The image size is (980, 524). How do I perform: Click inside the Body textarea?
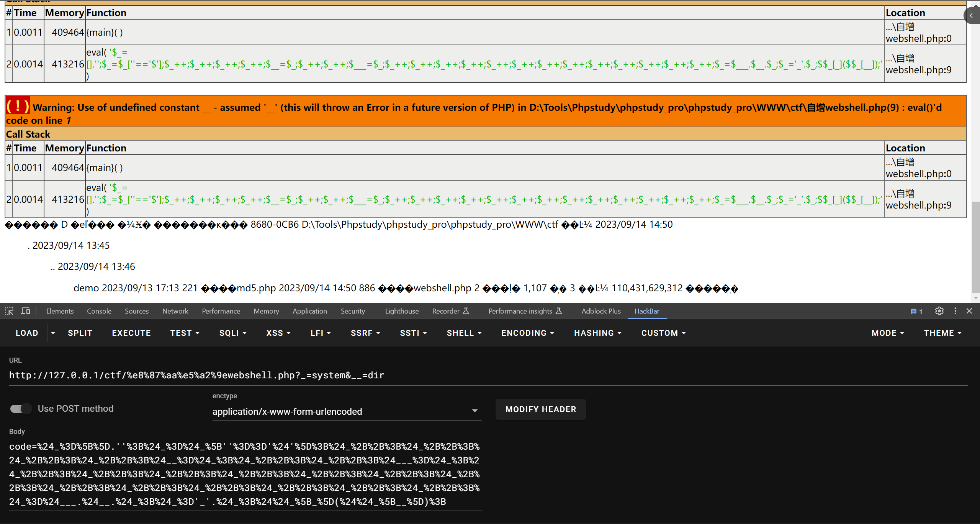click(x=245, y=474)
